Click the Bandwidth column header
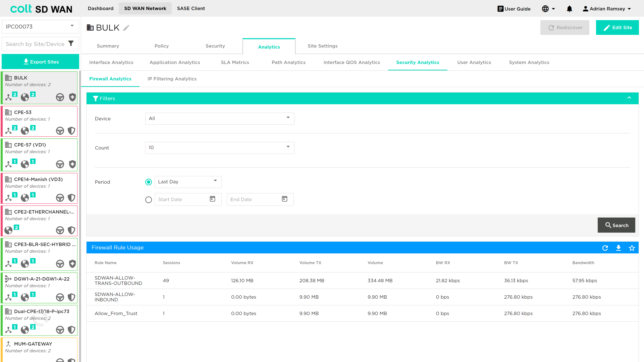The image size is (644, 362). pyautogui.click(x=583, y=263)
